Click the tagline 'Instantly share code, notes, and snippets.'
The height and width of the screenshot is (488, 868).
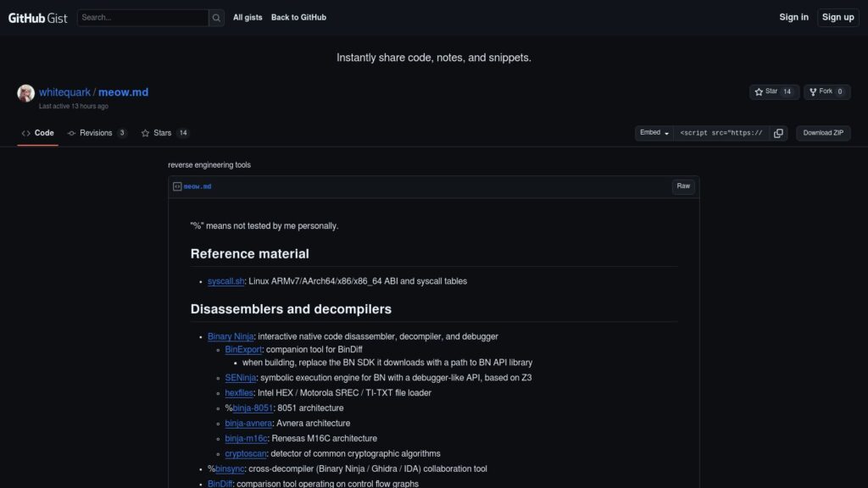(434, 58)
